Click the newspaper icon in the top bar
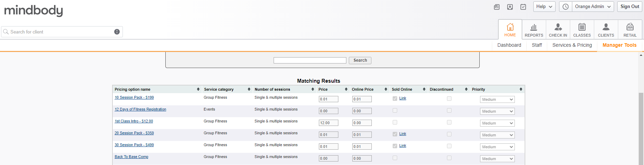644x165 pixels. (x=497, y=7)
